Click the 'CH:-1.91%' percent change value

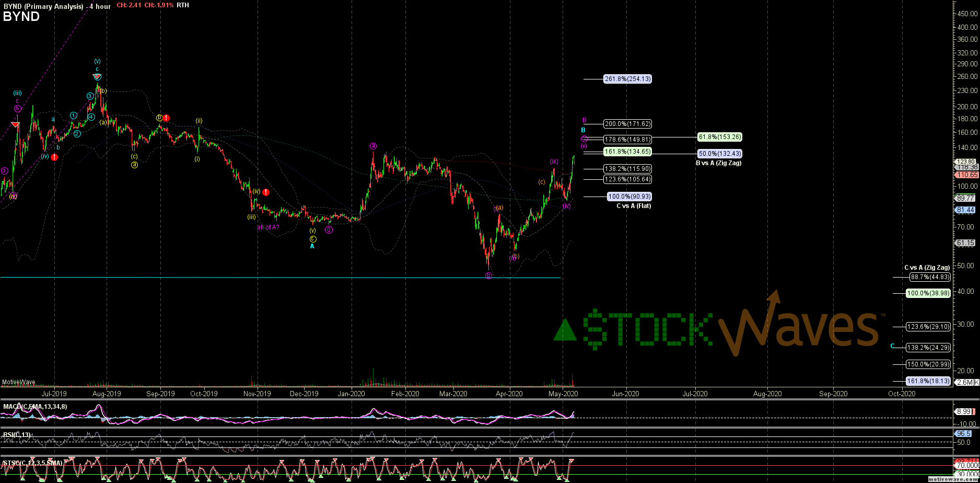(158, 5)
